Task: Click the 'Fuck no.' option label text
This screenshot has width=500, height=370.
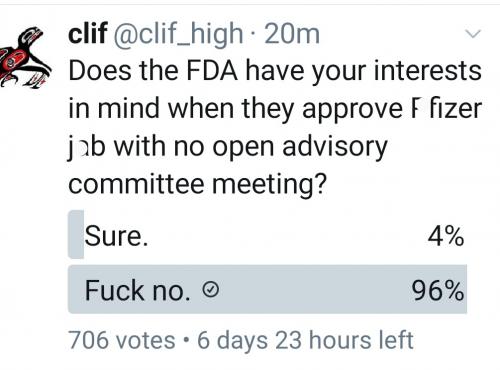Action: pos(137,291)
